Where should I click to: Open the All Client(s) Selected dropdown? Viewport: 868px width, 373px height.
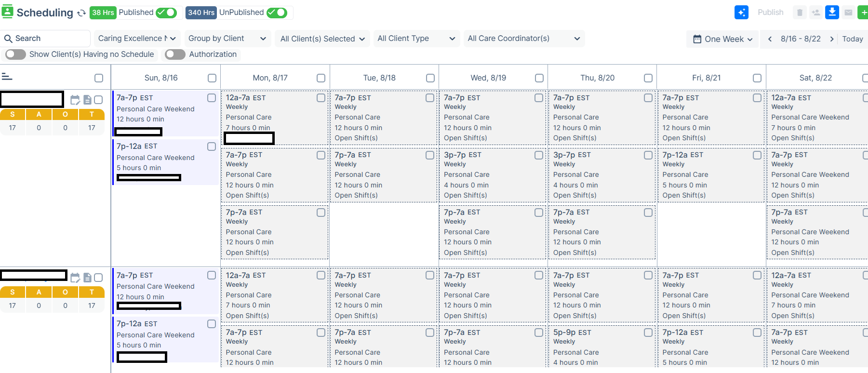tap(323, 39)
